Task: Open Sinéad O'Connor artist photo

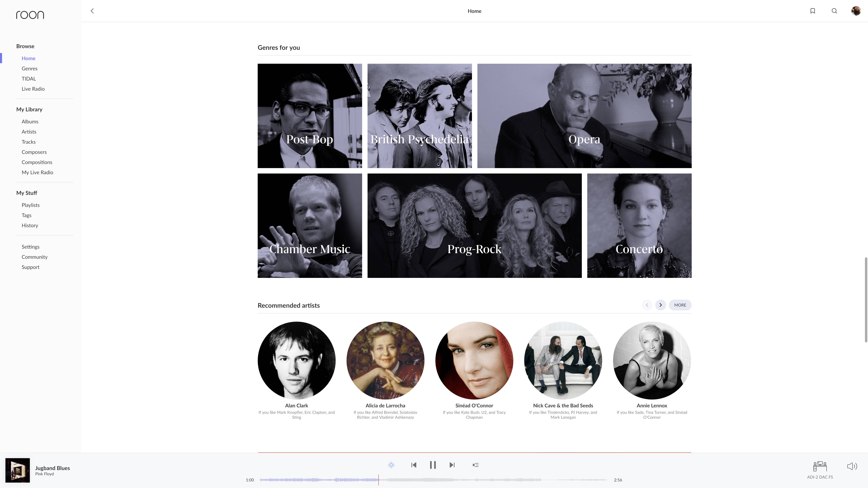Action: click(474, 360)
